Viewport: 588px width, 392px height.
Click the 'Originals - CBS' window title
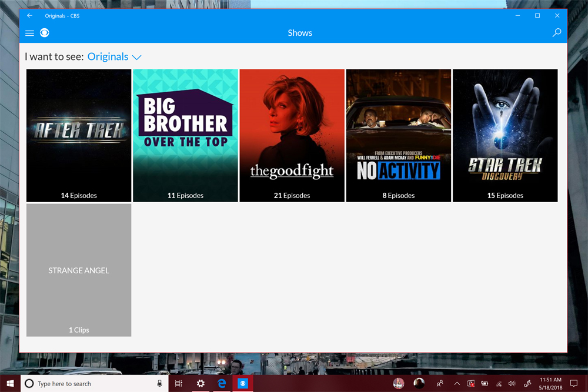point(62,16)
